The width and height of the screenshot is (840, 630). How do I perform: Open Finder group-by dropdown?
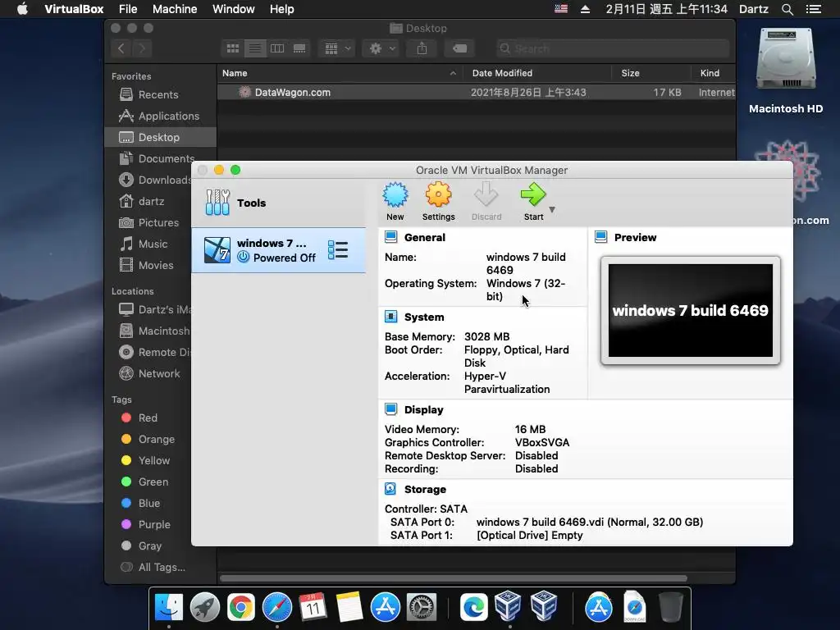pyautogui.click(x=337, y=48)
